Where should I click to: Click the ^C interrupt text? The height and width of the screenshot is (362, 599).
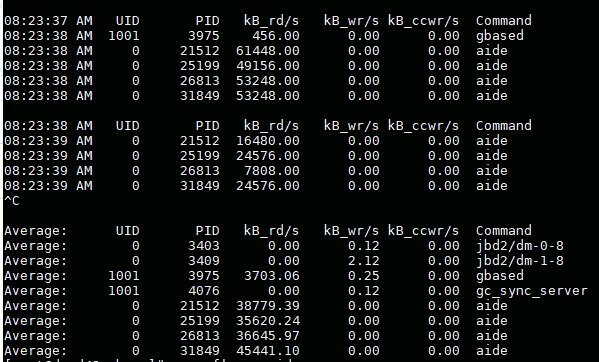(x=11, y=200)
